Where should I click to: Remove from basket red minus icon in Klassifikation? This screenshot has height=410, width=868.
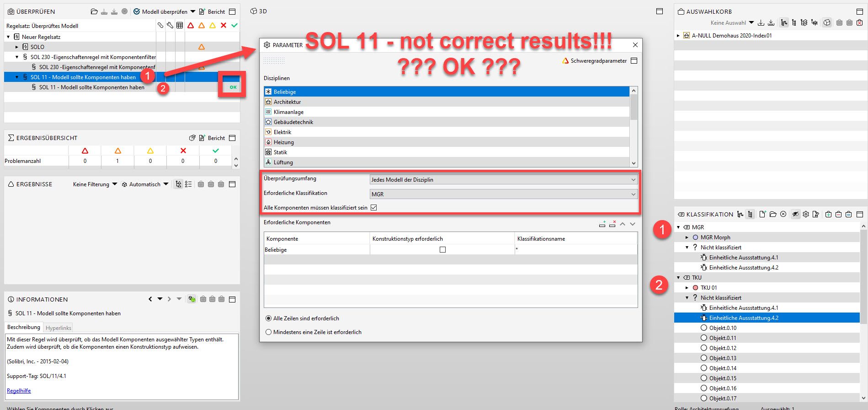839,214
